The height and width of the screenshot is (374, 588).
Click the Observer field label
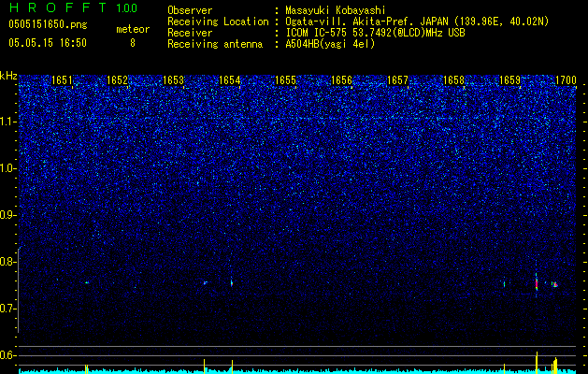190,10
